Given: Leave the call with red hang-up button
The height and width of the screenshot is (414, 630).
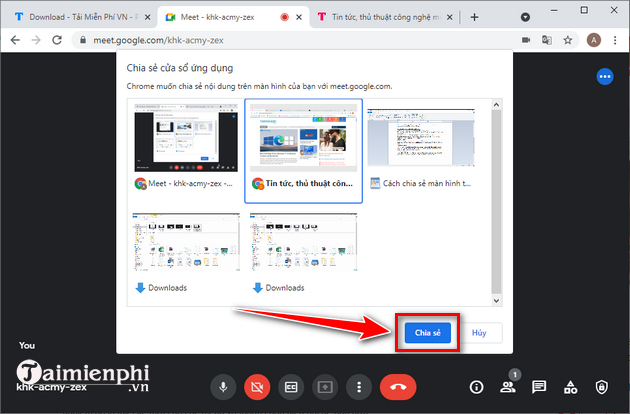Looking at the screenshot, I should click(x=398, y=387).
